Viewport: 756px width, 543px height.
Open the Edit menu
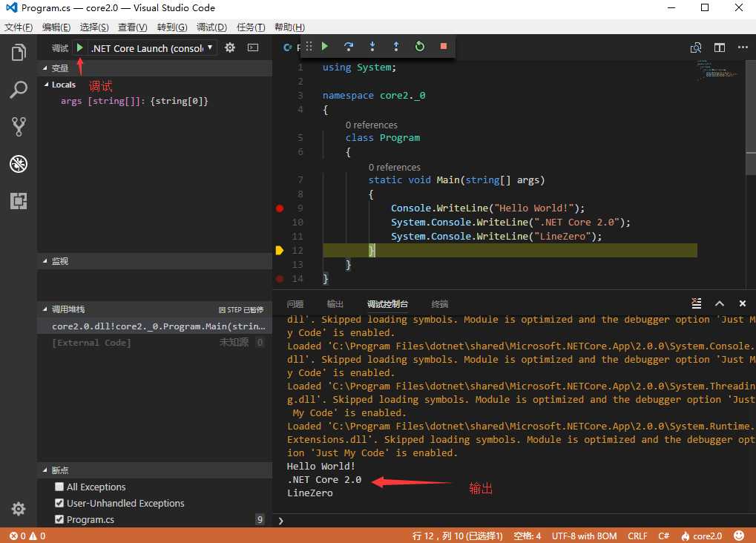click(56, 27)
